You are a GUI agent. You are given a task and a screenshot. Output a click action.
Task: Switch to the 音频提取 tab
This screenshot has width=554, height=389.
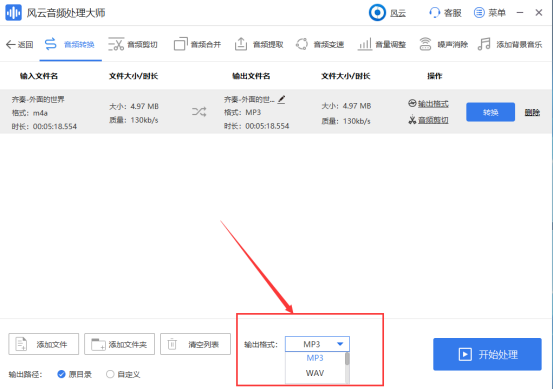tap(259, 45)
